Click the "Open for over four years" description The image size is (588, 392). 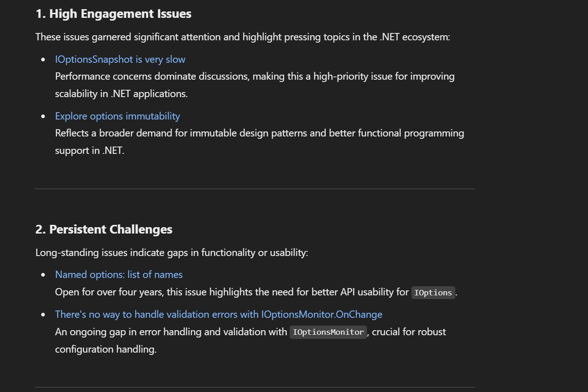[x=232, y=292]
